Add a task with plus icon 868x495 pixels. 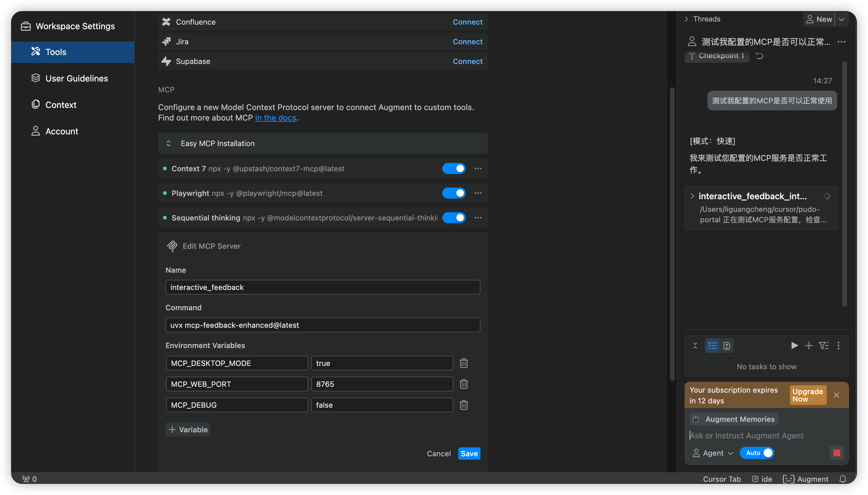pos(809,346)
